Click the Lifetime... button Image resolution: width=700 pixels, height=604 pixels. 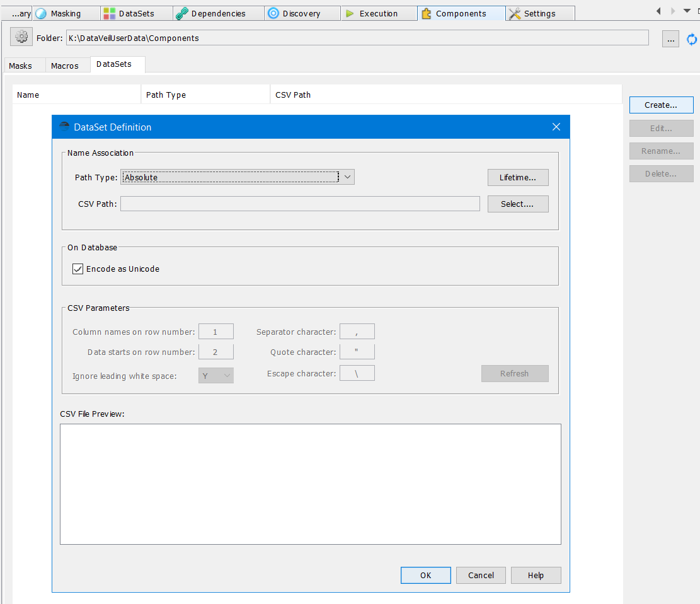point(518,177)
